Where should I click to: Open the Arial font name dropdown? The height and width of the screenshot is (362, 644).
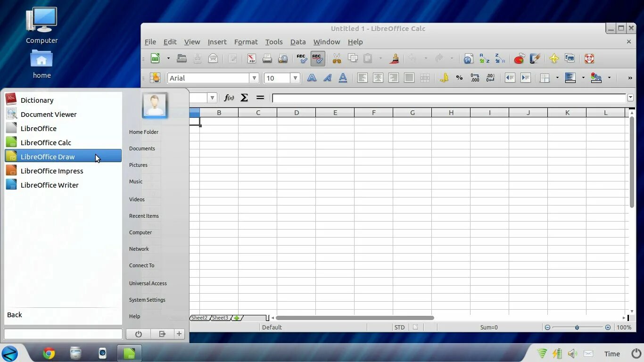[254, 78]
